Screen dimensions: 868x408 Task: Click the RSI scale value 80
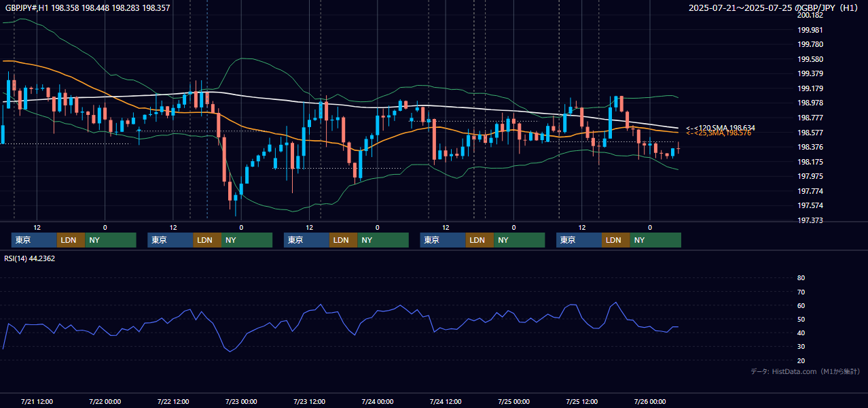[x=801, y=278]
